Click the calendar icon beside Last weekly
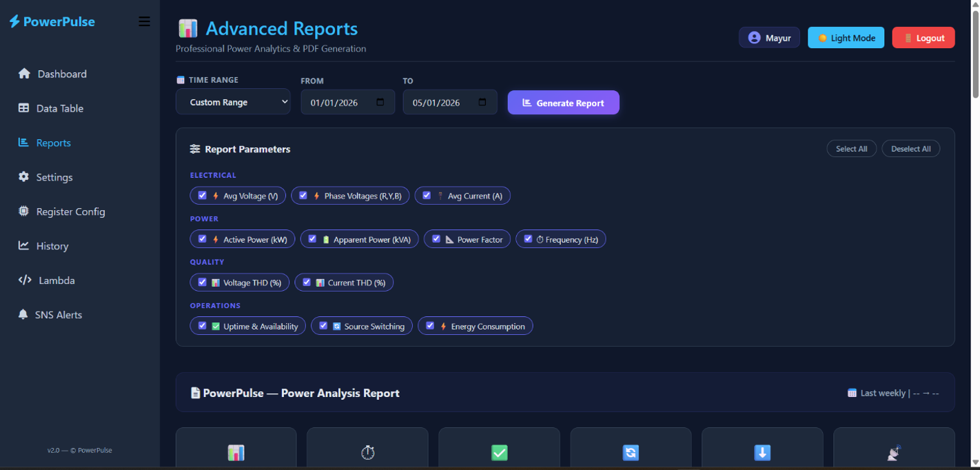 click(x=852, y=393)
